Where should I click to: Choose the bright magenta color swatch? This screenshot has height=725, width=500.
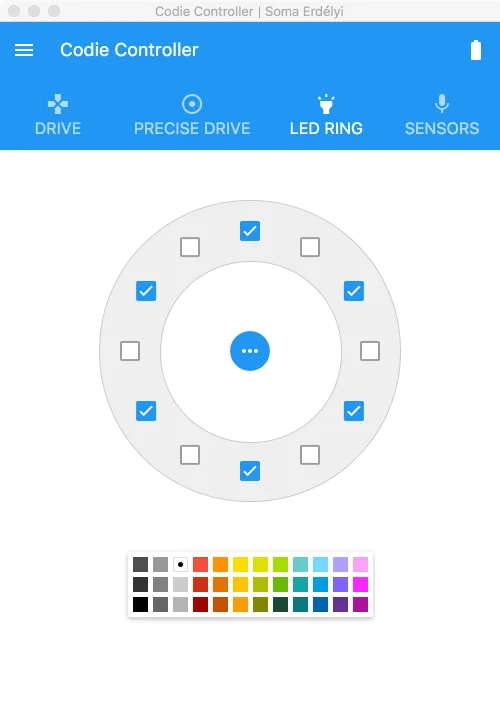tap(360, 584)
